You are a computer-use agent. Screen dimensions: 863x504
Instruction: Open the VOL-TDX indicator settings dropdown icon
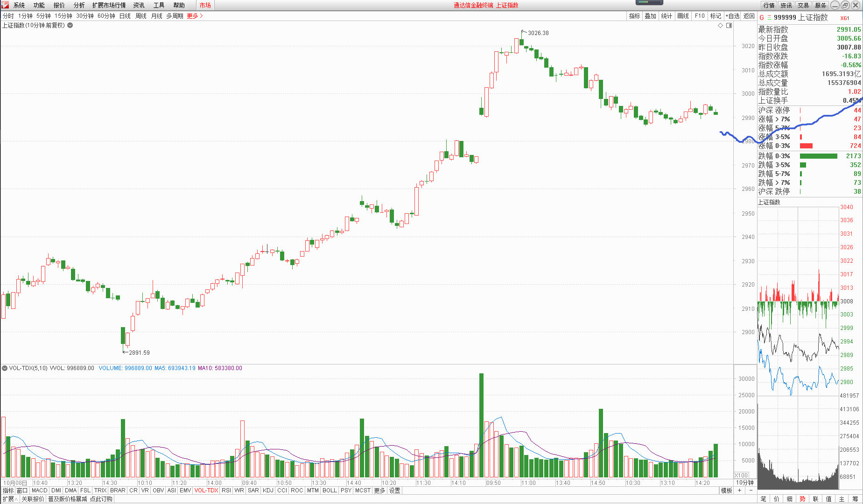coord(5,368)
